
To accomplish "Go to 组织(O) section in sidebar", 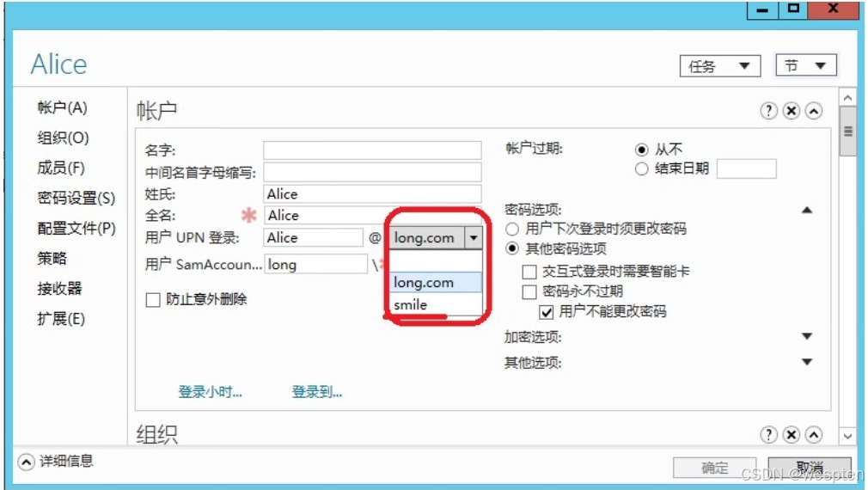I will 63,138.
